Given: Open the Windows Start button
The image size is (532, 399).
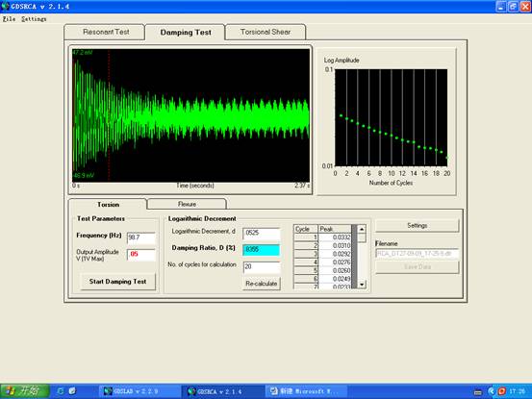Looking at the screenshot, I should coord(25,391).
